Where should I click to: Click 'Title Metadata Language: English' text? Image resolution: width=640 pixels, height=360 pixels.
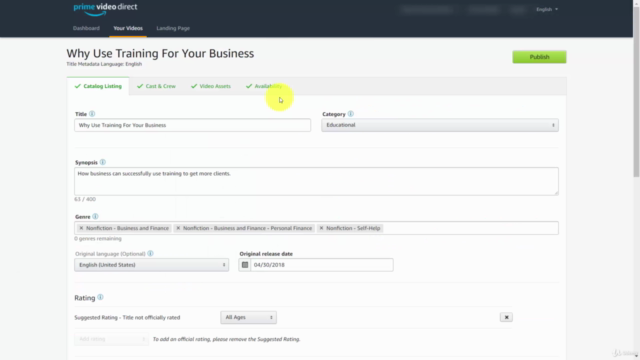pos(104,64)
